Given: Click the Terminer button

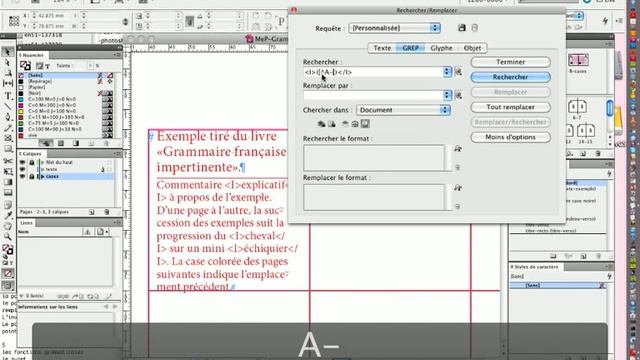Looking at the screenshot, I should pos(511,62).
